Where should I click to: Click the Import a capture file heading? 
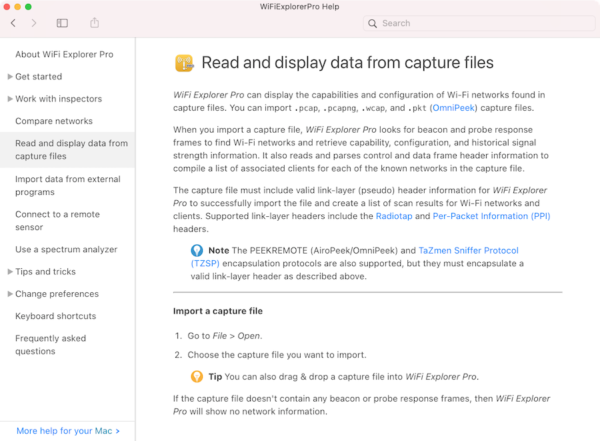(x=218, y=311)
